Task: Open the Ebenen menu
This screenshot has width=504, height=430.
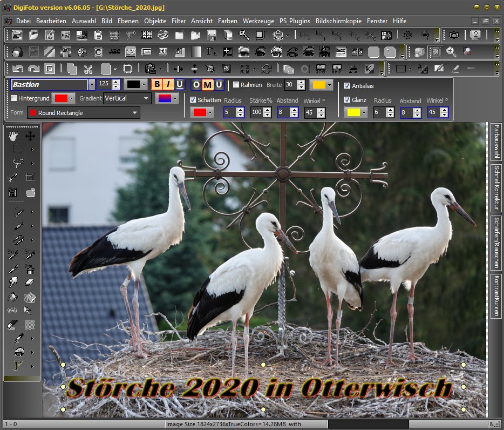Action: pyautogui.click(x=128, y=21)
